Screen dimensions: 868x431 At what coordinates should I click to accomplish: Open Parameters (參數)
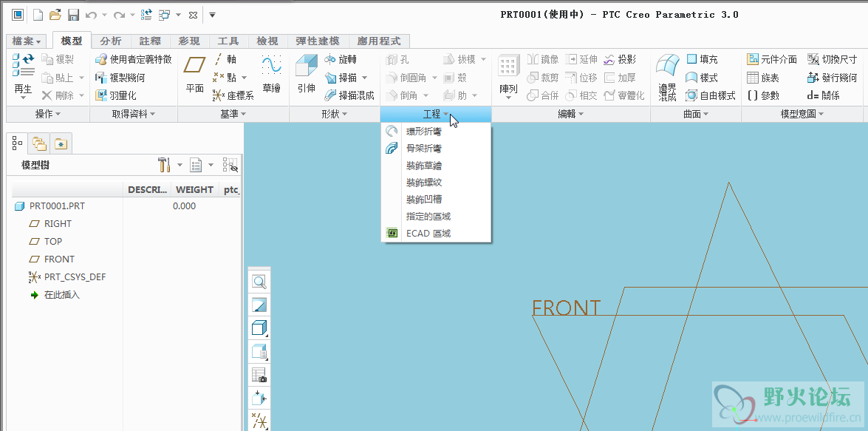click(763, 96)
